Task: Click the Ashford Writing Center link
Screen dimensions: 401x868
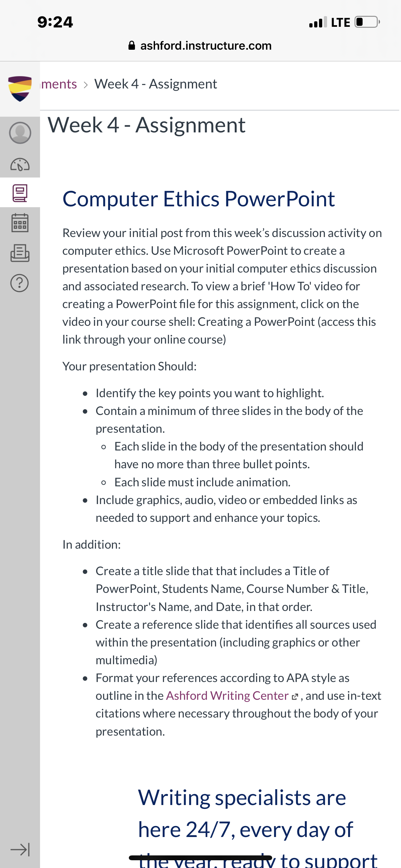Action: [x=227, y=696]
